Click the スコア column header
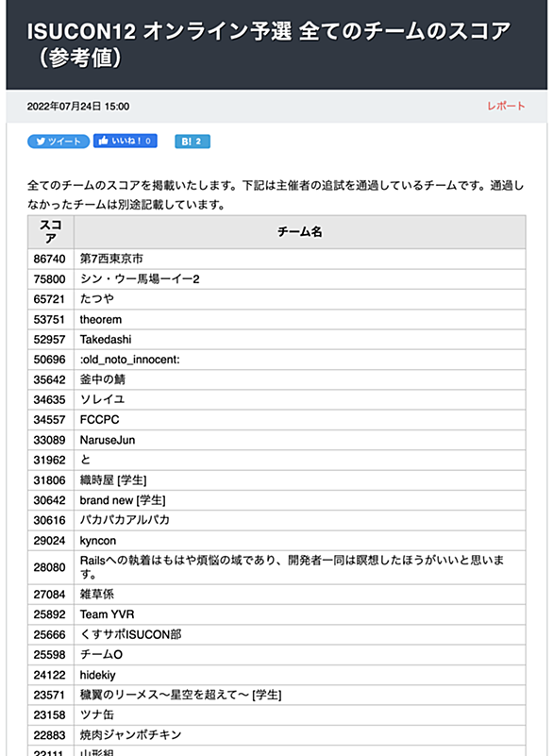 tap(51, 232)
